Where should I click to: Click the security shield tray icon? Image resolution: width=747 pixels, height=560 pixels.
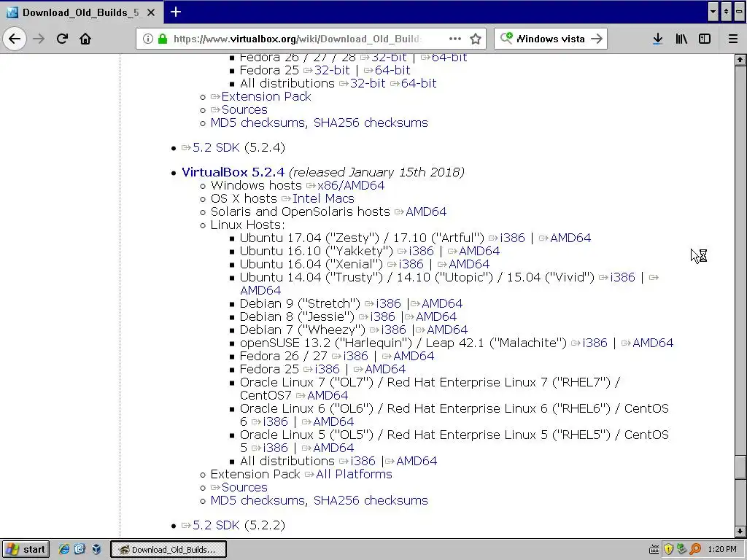point(668,549)
